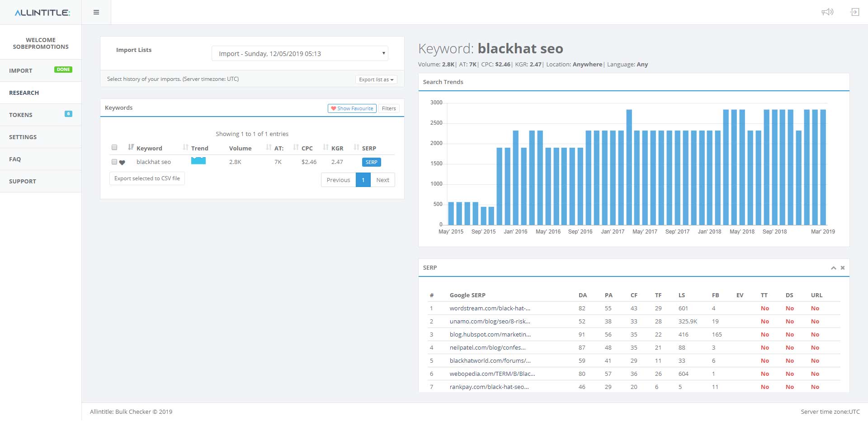Image resolution: width=868 pixels, height=421 pixels.
Task: Open the Import Lists dropdown
Action: (x=300, y=53)
